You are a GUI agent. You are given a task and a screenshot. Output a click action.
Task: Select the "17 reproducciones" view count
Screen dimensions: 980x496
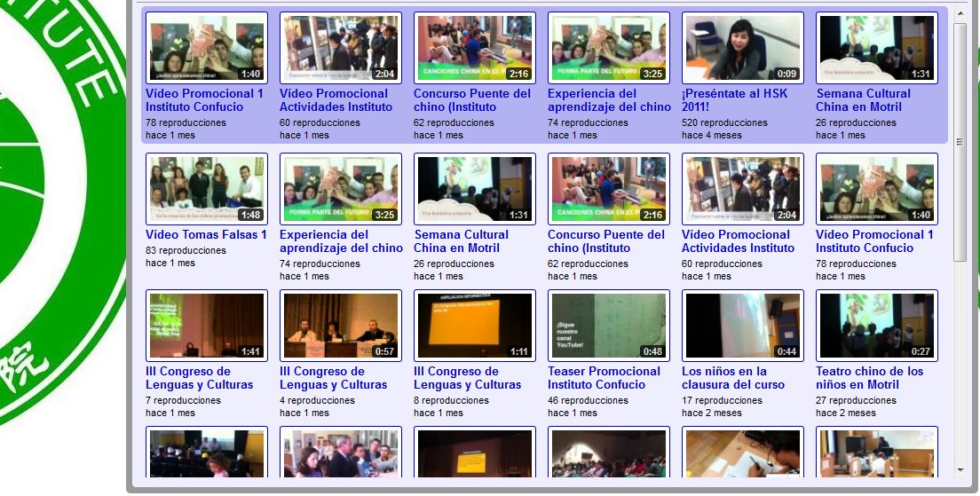(x=722, y=401)
